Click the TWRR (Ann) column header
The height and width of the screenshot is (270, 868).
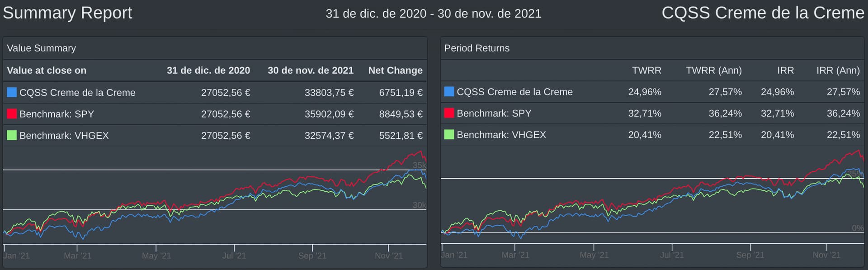(713, 70)
